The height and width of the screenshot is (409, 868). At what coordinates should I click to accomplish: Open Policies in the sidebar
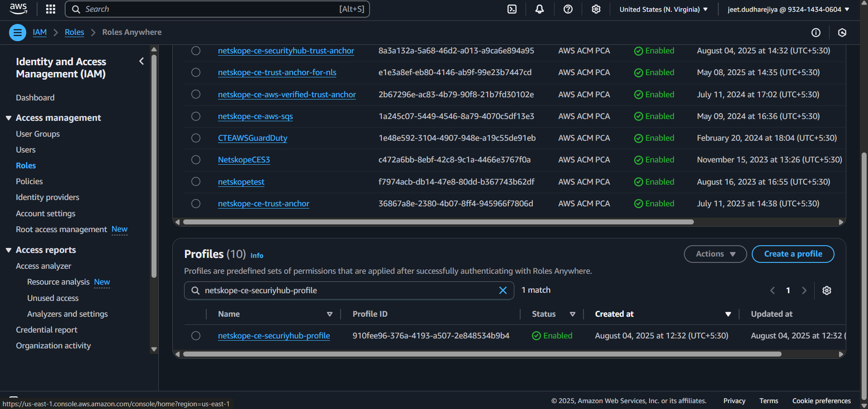point(29,181)
